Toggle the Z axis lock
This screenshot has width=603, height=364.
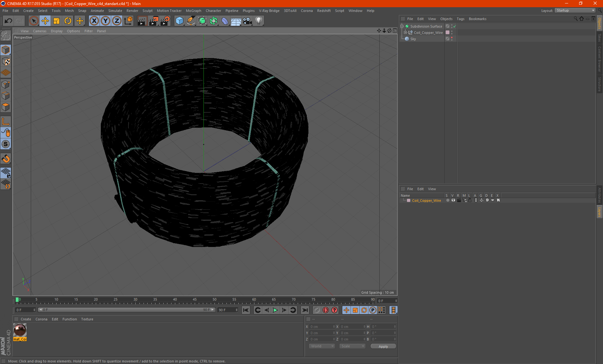[x=117, y=21]
